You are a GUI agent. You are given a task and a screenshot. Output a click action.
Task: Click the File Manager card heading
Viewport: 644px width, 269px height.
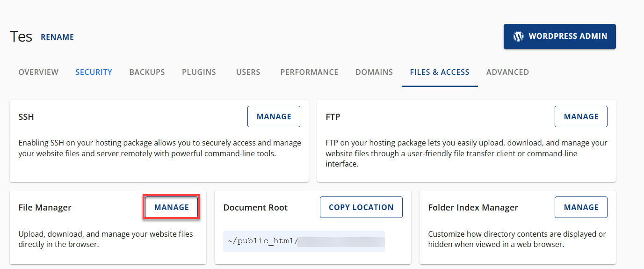[45, 208]
